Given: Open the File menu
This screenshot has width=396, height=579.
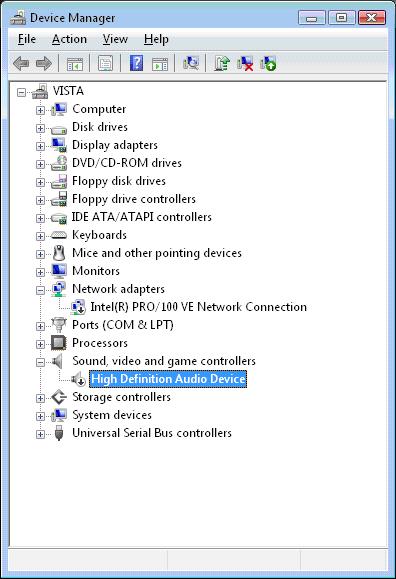Looking at the screenshot, I should coord(27,39).
